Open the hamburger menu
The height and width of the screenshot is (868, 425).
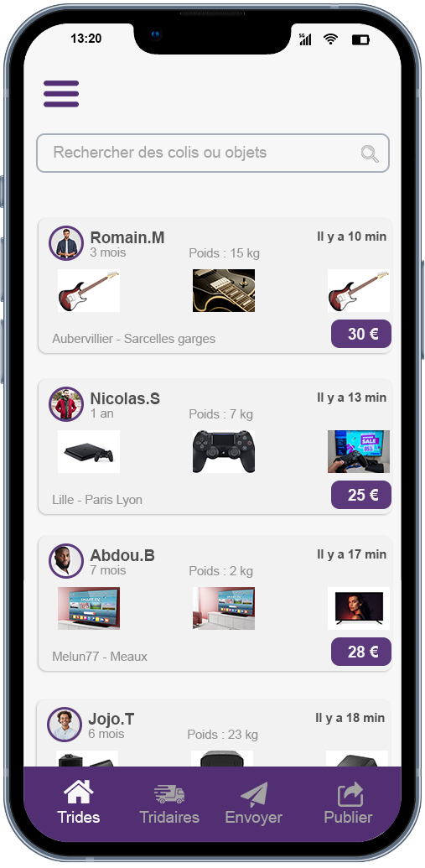pyautogui.click(x=61, y=94)
